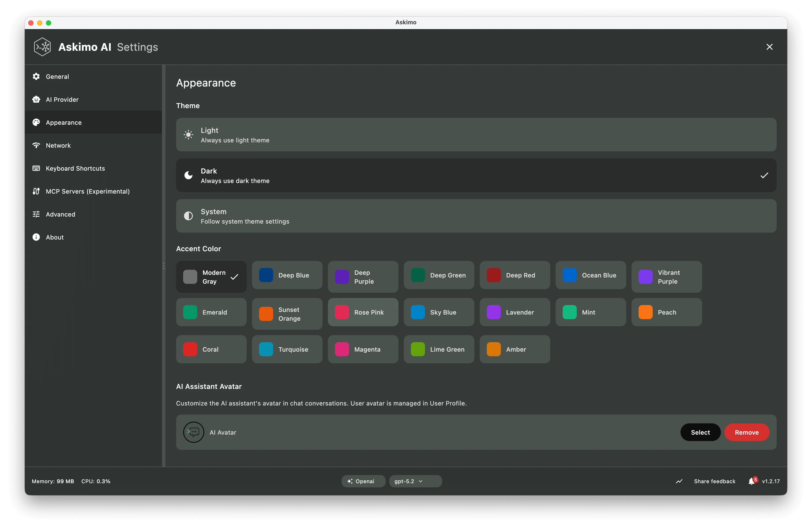This screenshot has height=528, width=812.
Task: Click Select to choose an AI avatar
Action: [700, 432]
